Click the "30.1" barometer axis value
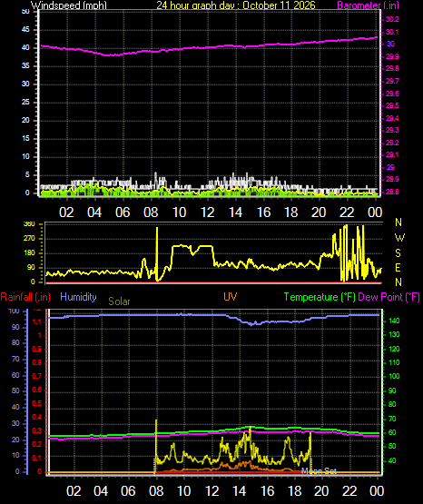The image size is (423, 504). coord(392,32)
